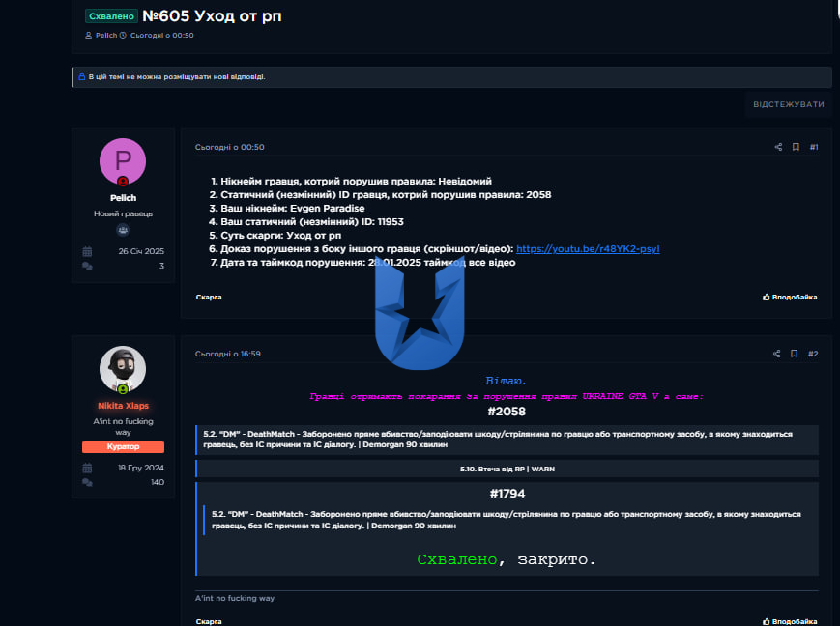Screen dimensions: 840x626
Task: Open permalink #1
Action: pos(813,147)
